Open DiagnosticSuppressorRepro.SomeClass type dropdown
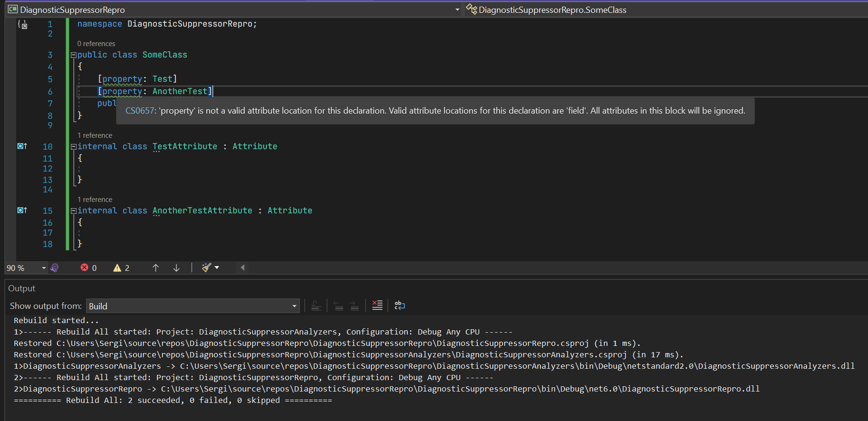The image size is (868, 421). click(x=667, y=10)
